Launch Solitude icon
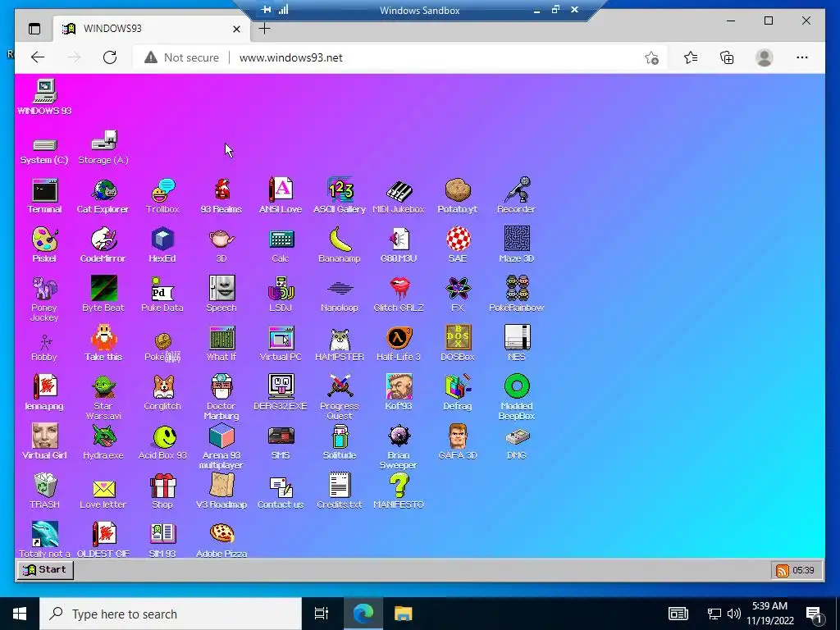 [340, 442]
